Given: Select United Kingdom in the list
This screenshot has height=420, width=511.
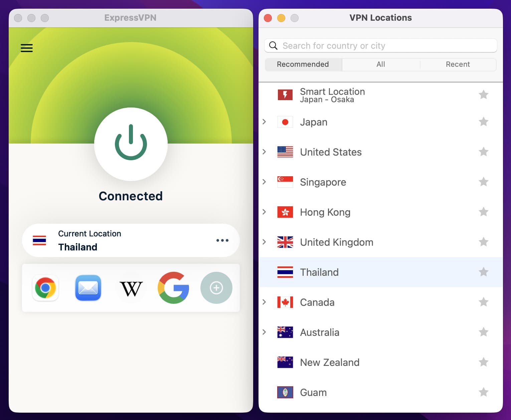Looking at the screenshot, I should pyautogui.click(x=381, y=242).
